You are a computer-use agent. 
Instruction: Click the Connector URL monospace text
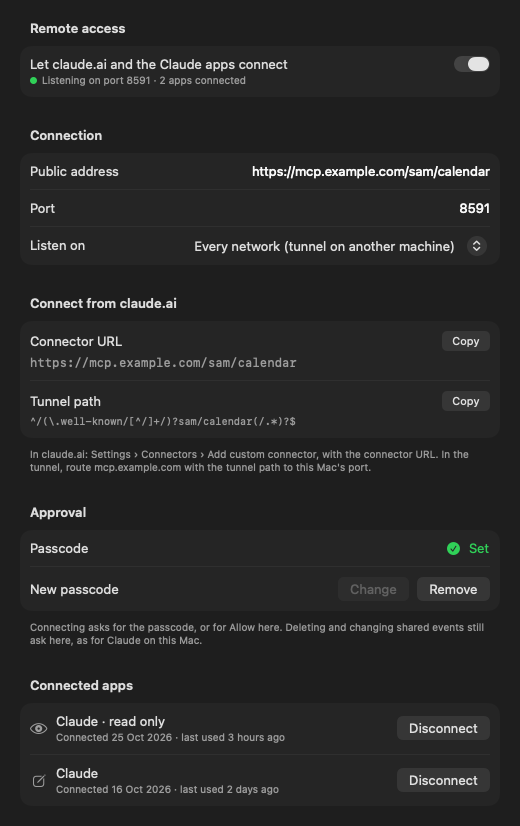[163, 363]
